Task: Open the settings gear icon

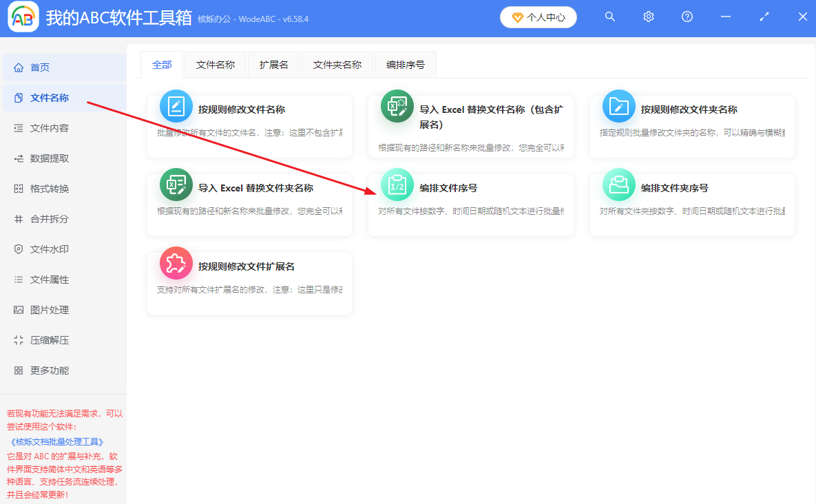Action: 648,16
